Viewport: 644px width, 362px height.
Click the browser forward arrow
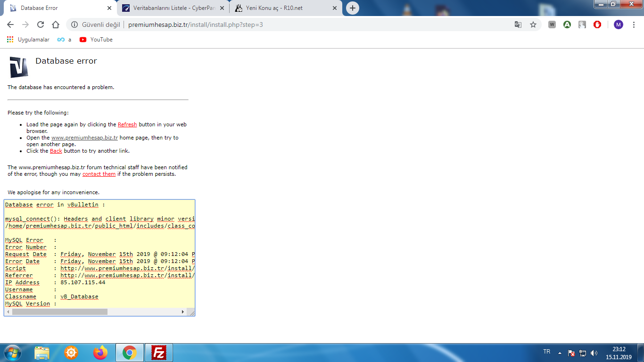click(25, 25)
